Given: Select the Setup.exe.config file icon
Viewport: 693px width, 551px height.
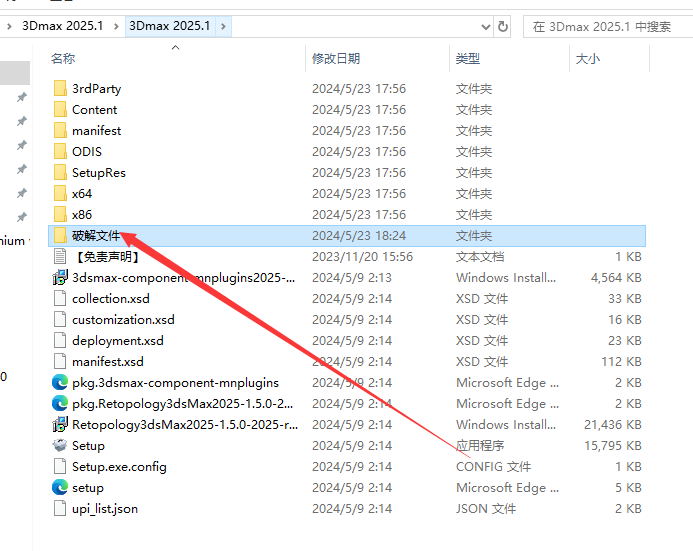Looking at the screenshot, I should 60,466.
